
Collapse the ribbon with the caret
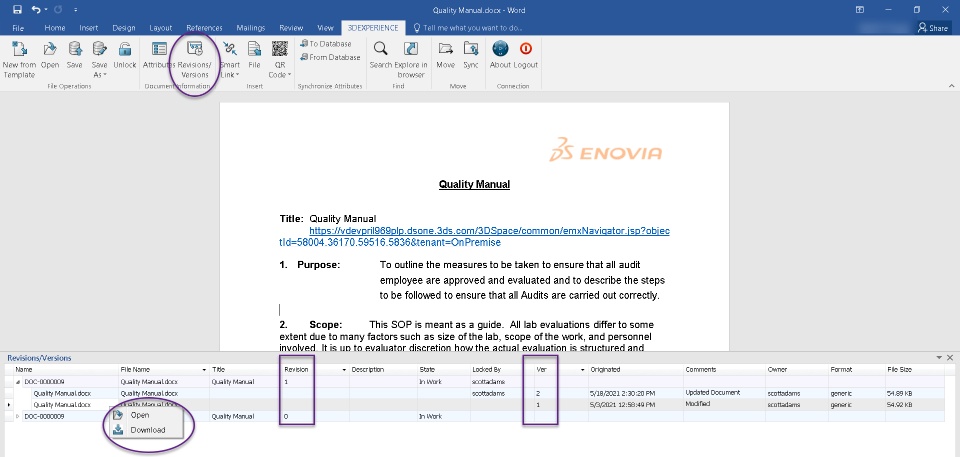(x=951, y=85)
